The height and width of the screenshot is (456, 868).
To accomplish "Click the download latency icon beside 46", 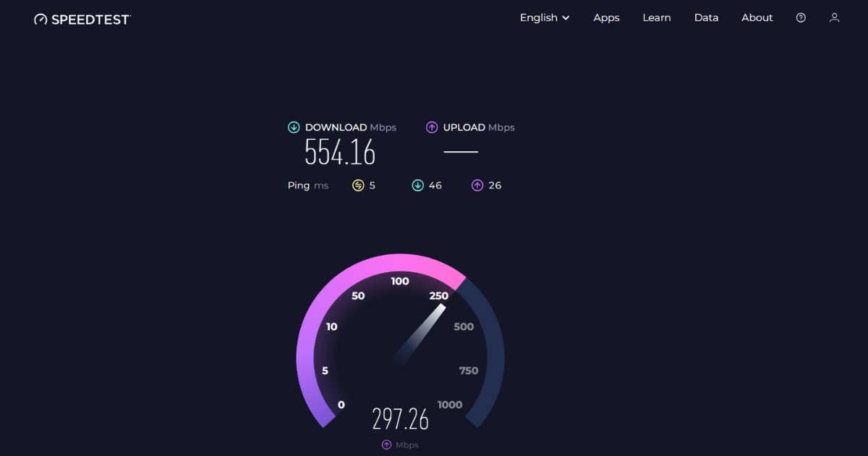I will pyautogui.click(x=419, y=185).
